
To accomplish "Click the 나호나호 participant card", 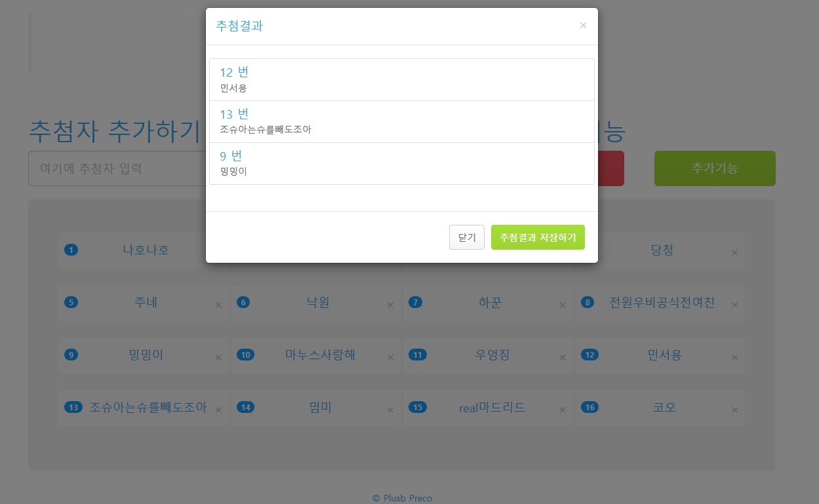I will coord(146,250).
